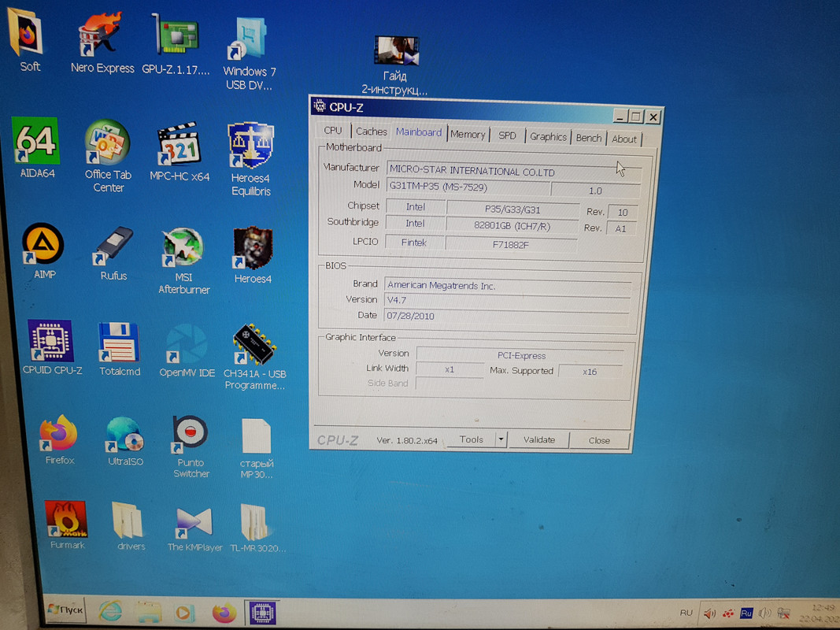Click BIOS Brand American Megatrends Inc.
The image size is (840, 630).
tap(507, 286)
